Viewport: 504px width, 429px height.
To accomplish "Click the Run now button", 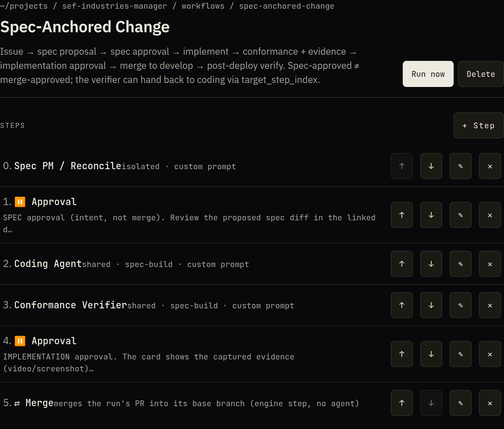I will 428,74.
